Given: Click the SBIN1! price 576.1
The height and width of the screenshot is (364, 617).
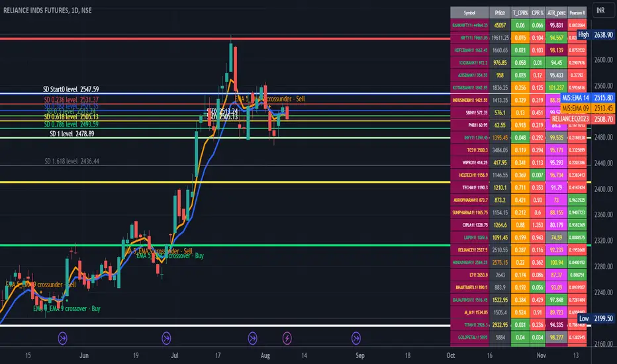Looking at the screenshot, I should tap(500, 113).
